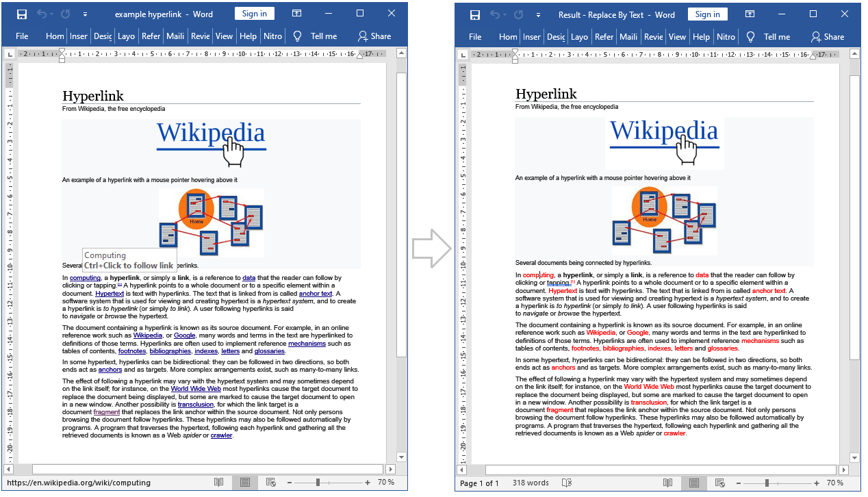The width and height of the screenshot is (868, 497).
Task: Click the Tell me lightbulb in right window
Action: (750, 36)
